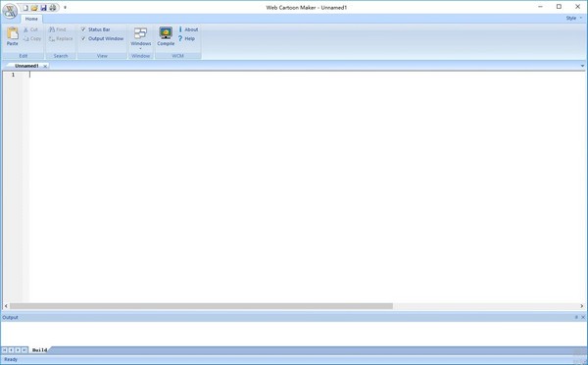Image resolution: width=588 pixels, height=365 pixels.
Task: Click the horizontal scrollbar thumb
Action: tap(201, 306)
